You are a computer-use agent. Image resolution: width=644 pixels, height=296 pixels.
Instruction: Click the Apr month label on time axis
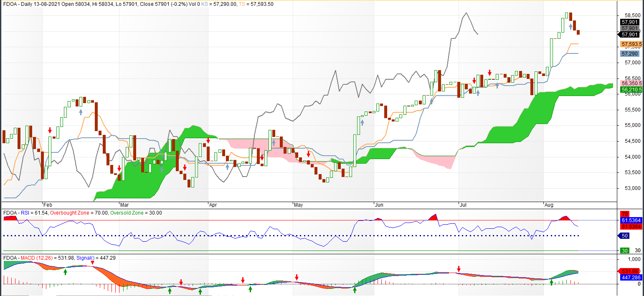tap(213, 205)
